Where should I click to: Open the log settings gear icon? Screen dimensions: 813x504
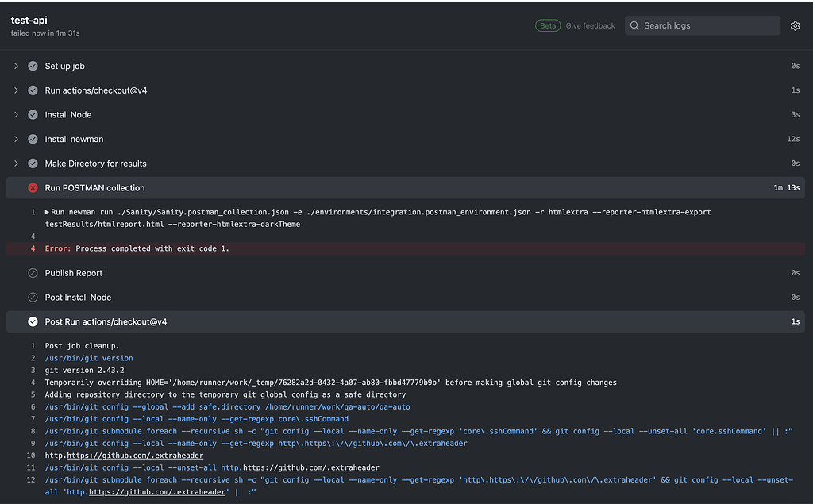[x=795, y=26]
